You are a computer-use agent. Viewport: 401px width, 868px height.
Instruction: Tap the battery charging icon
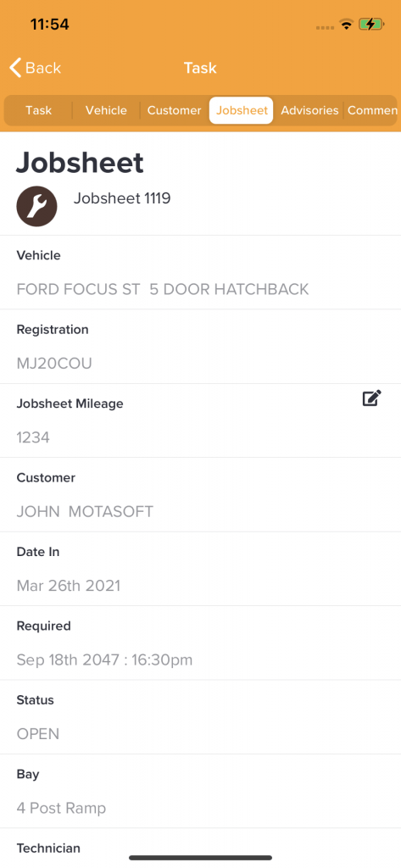(371, 25)
